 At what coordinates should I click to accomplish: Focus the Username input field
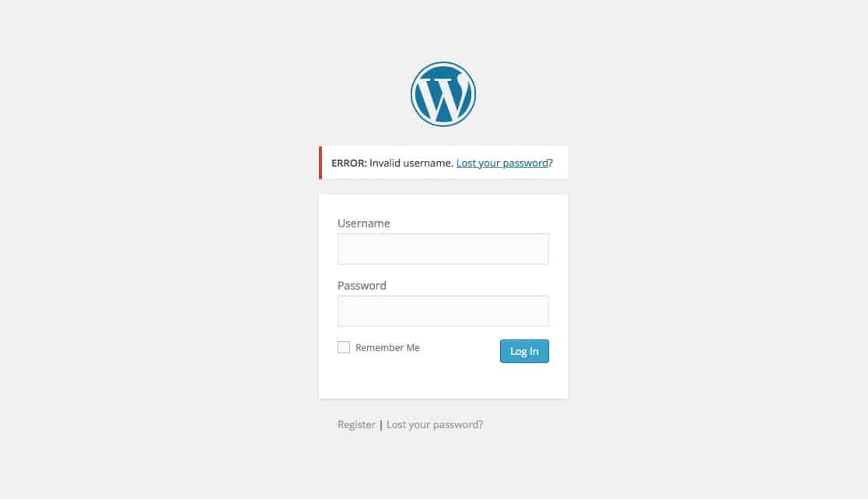pos(443,248)
